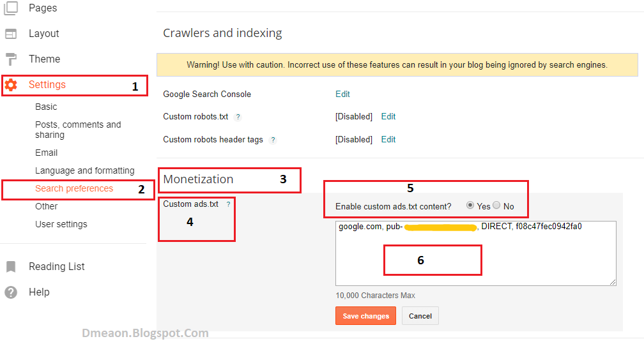This screenshot has height=346, width=644.
Task: Go to Language and formatting settings
Action: click(84, 170)
